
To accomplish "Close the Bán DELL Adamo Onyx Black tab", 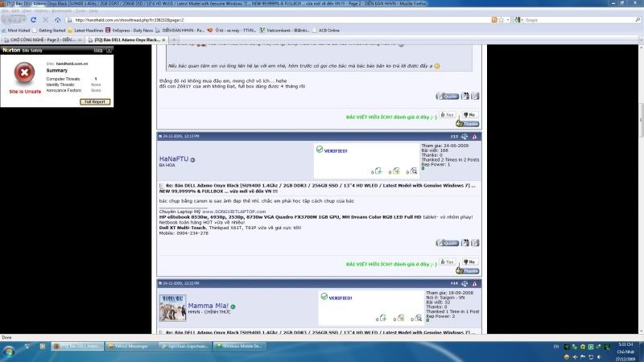I will (163, 39).
